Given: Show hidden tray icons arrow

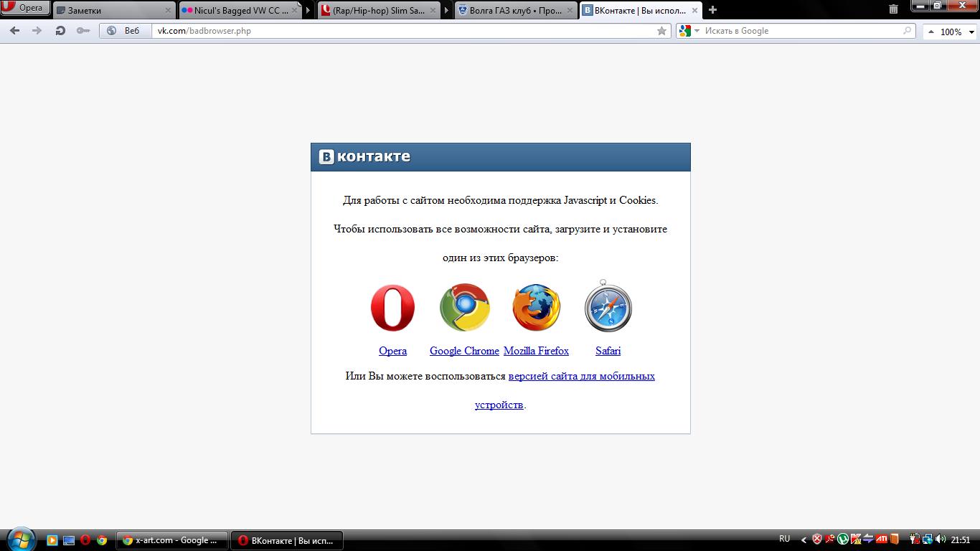Looking at the screenshot, I should tap(804, 540).
